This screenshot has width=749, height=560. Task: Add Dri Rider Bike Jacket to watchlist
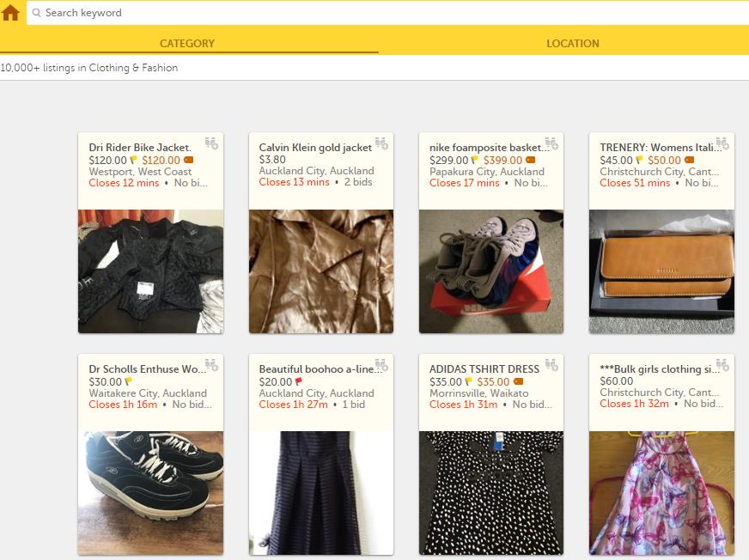pyautogui.click(x=211, y=143)
